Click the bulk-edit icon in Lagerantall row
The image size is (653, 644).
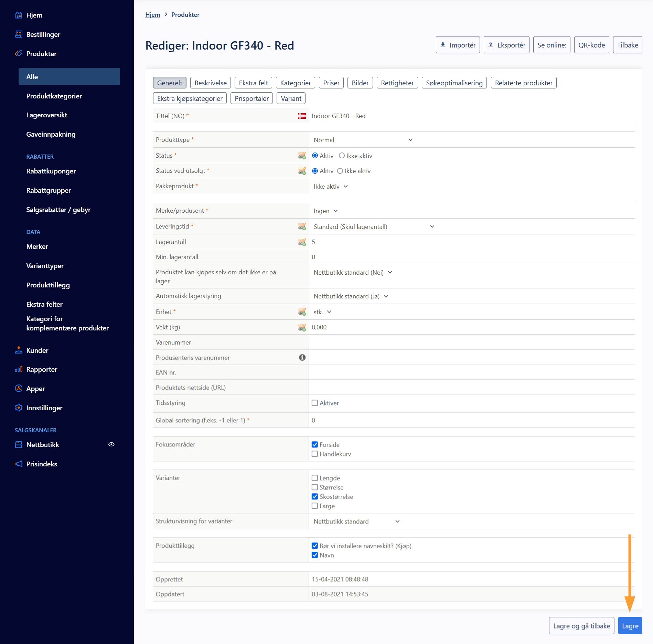tap(302, 242)
